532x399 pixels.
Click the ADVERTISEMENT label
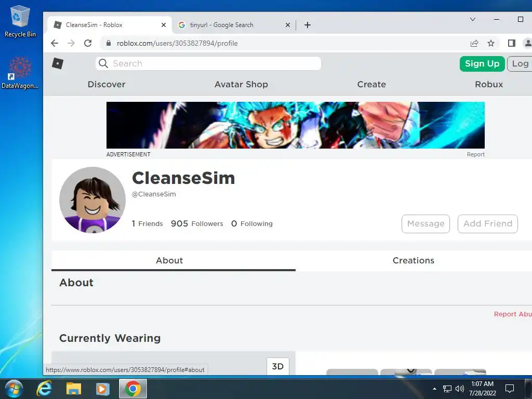(x=128, y=154)
